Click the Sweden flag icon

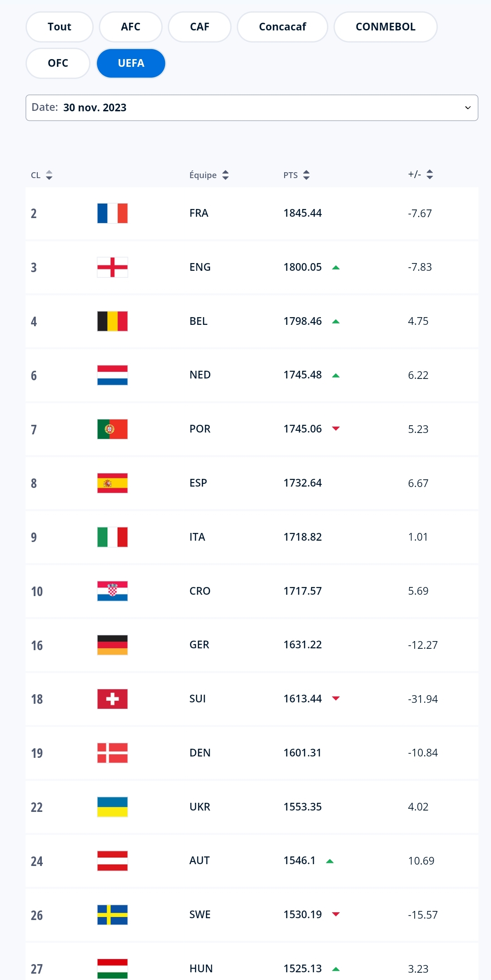(112, 915)
